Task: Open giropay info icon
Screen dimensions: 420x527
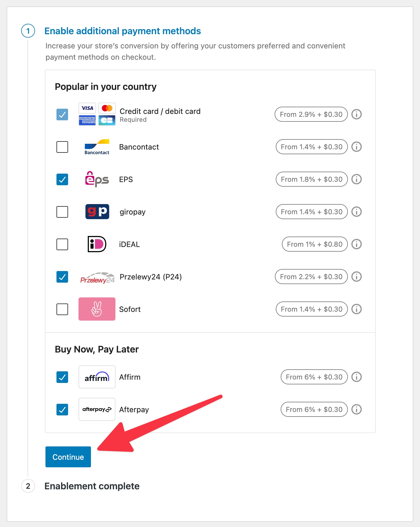Action: pos(356,212)
